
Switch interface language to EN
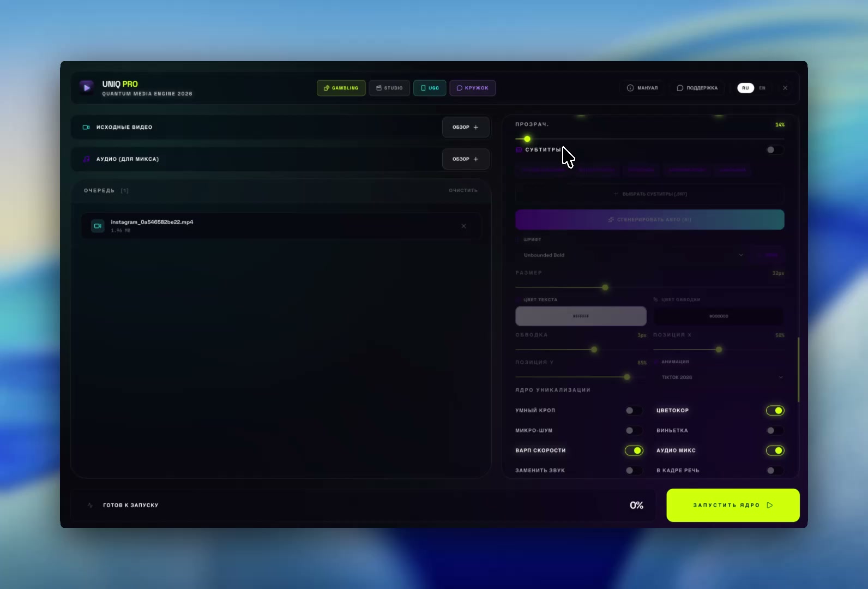pos(762,88)
